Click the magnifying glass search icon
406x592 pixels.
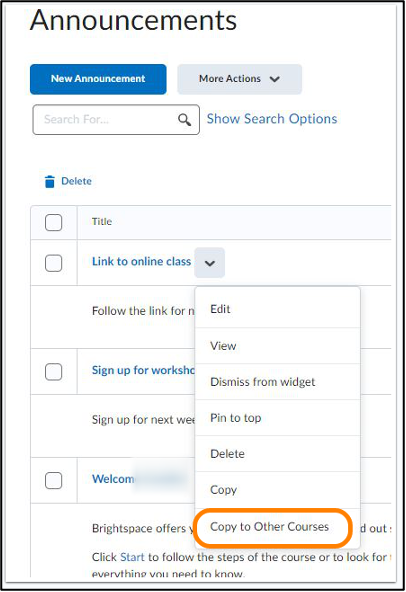pos(184,120)
